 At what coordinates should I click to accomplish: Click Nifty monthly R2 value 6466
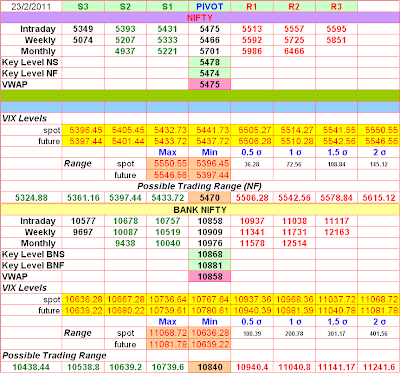coord(294,51)
